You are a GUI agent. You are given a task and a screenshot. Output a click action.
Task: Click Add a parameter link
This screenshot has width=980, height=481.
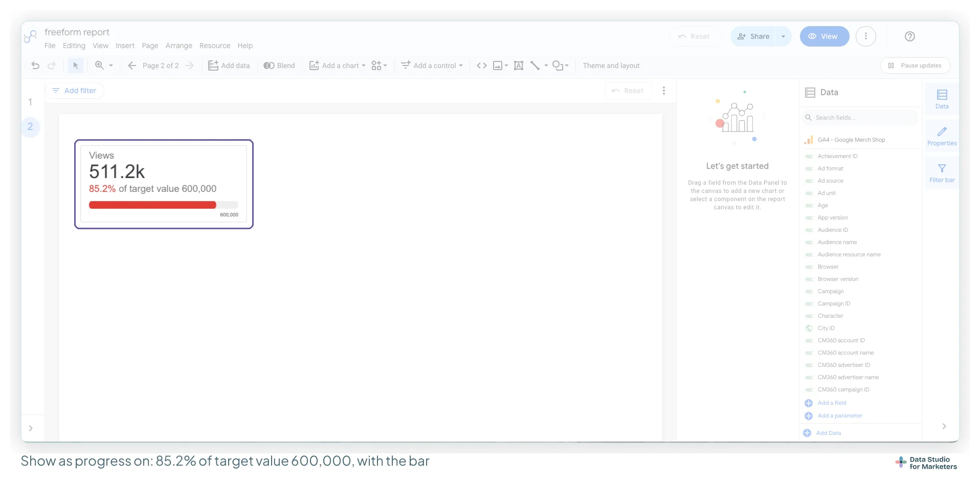pos(840,416)
